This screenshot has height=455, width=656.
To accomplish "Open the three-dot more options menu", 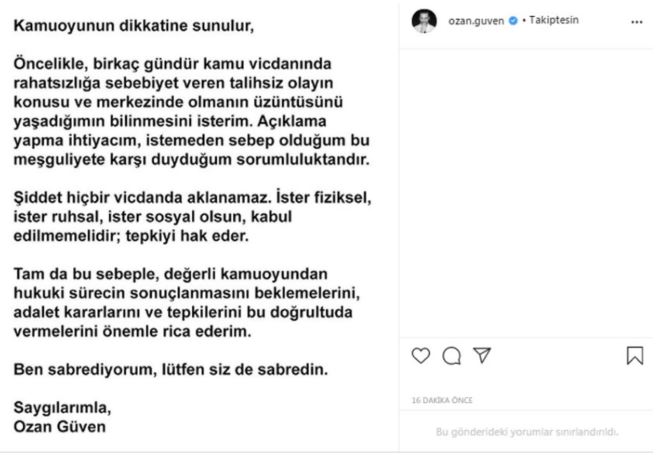I will tap(636, 22).
